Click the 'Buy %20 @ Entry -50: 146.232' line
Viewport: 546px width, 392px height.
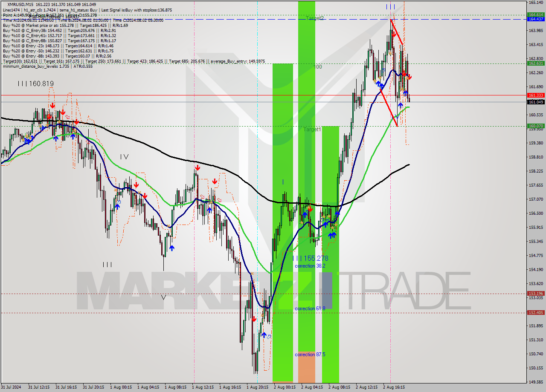[58, 51]
